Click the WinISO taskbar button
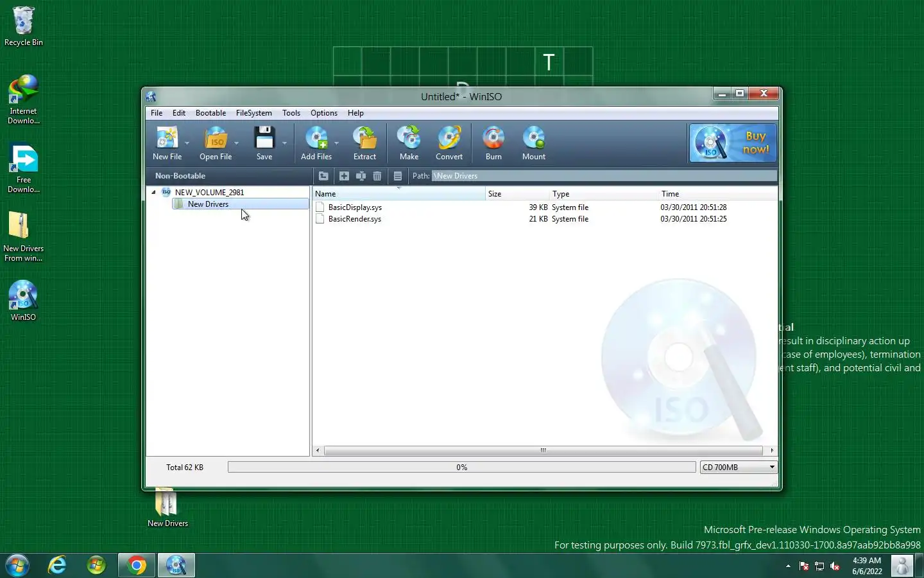Image resolution: width=924 pixels, height=578 pixels. coord(176,566)
